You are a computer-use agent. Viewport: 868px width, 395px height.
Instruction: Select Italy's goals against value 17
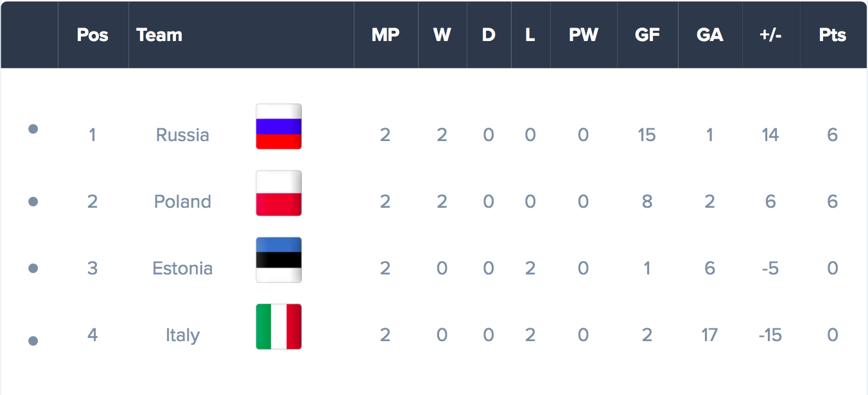click(709, 335)
